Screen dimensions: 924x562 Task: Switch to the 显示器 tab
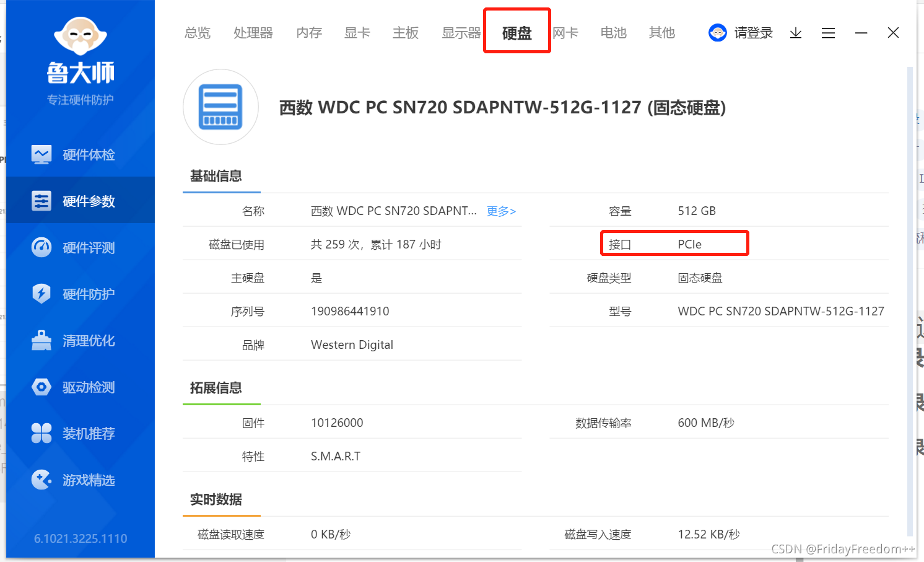pyautogui.click(x=461, y=33)
